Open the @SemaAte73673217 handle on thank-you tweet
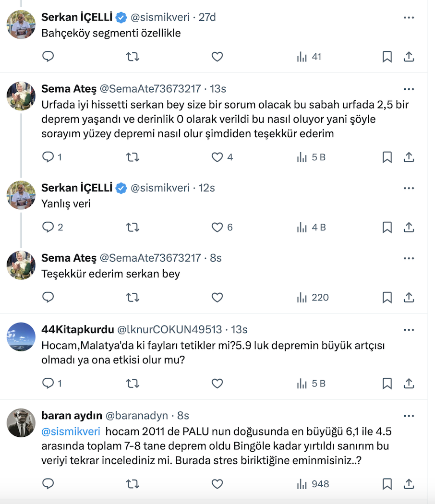 point(150,258)
